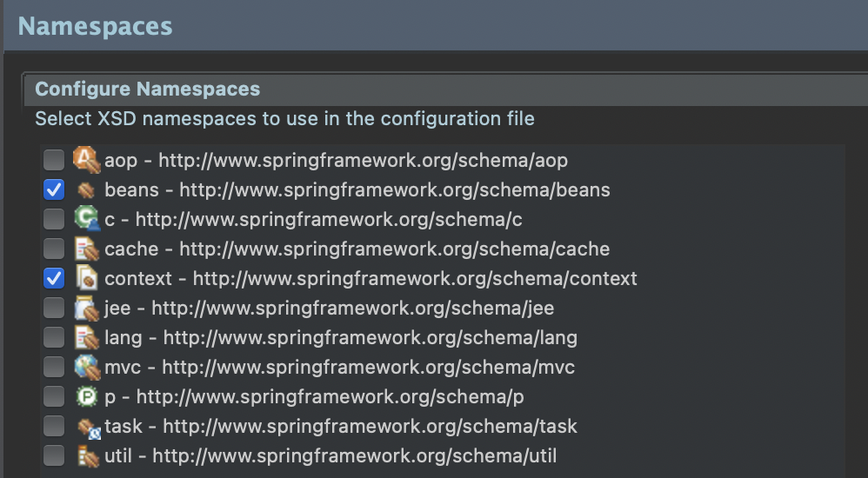Click the mvc globe icon
Screen dimensions: 868x478
click(88, 368)
